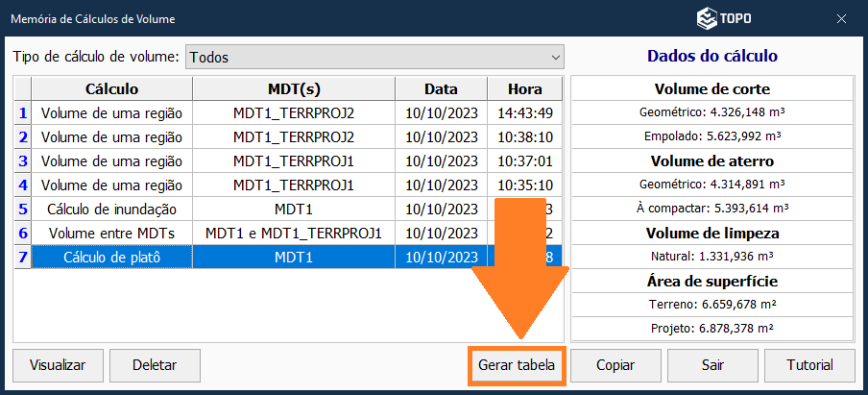Close the Memória de Cálculos window
The image size is (868, 395).
pos(841,18)
